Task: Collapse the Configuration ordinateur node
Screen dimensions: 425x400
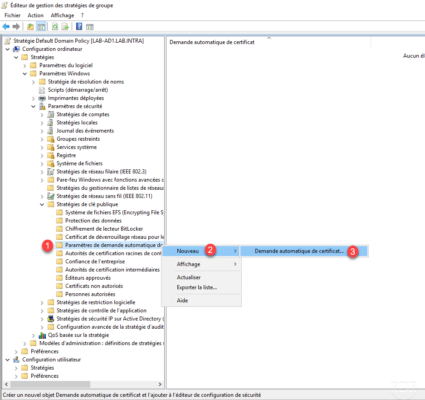Action: point(7,49)
